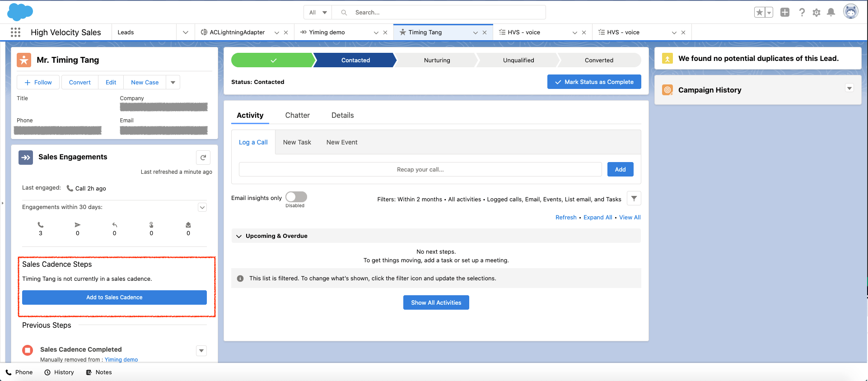Click the Sales Cadence Completed stop icon

28,350
